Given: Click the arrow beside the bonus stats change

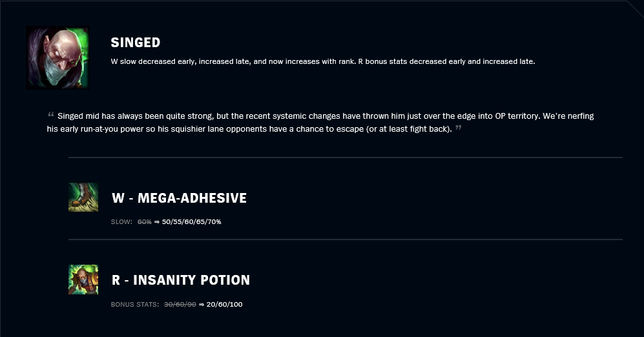Looking at the screenshot, I should [x=202, y=305].
